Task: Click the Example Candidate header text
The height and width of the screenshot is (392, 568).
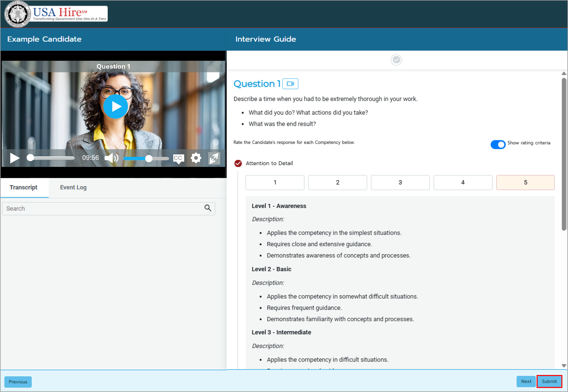Action: coord(44,39)
